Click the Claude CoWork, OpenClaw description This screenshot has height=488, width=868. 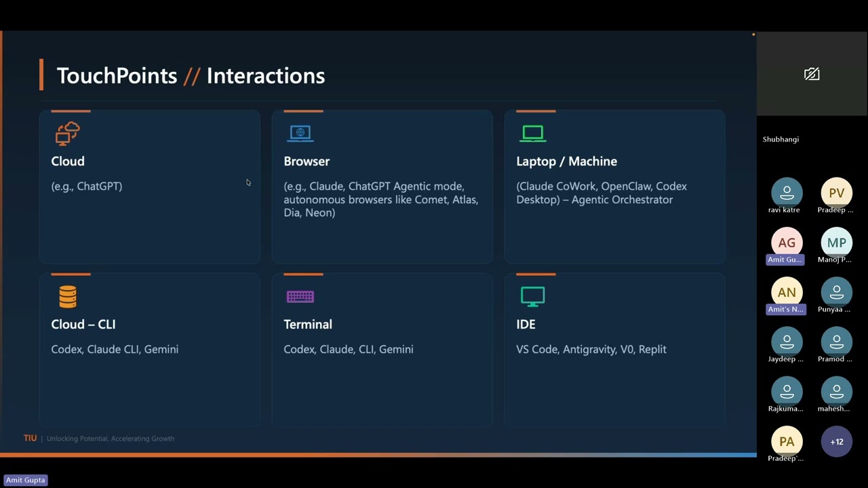601,192
